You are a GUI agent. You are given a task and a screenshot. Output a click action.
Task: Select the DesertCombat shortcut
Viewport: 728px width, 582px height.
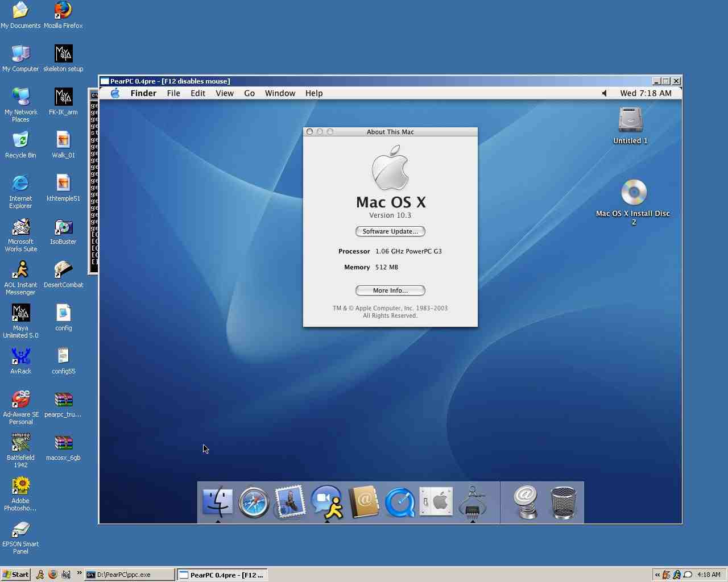[63, 274]
